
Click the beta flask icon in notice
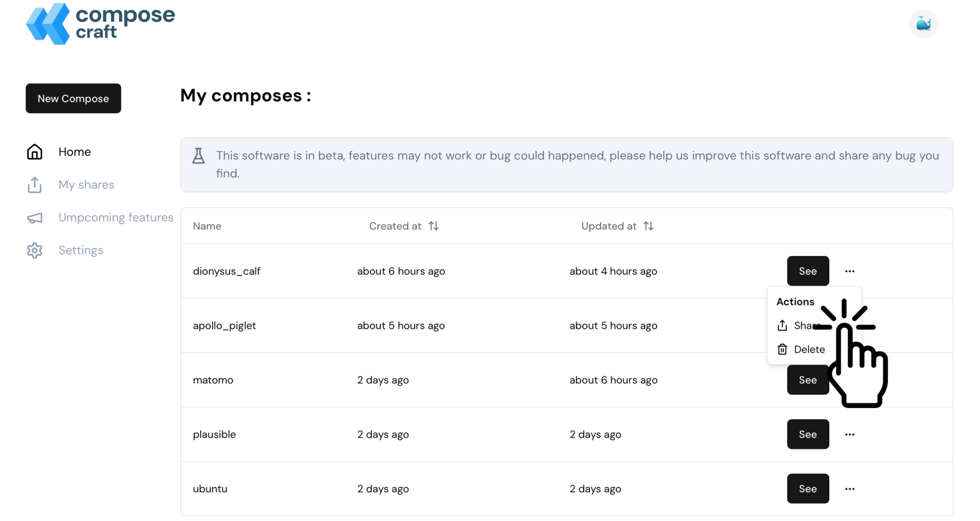point(199,156)
